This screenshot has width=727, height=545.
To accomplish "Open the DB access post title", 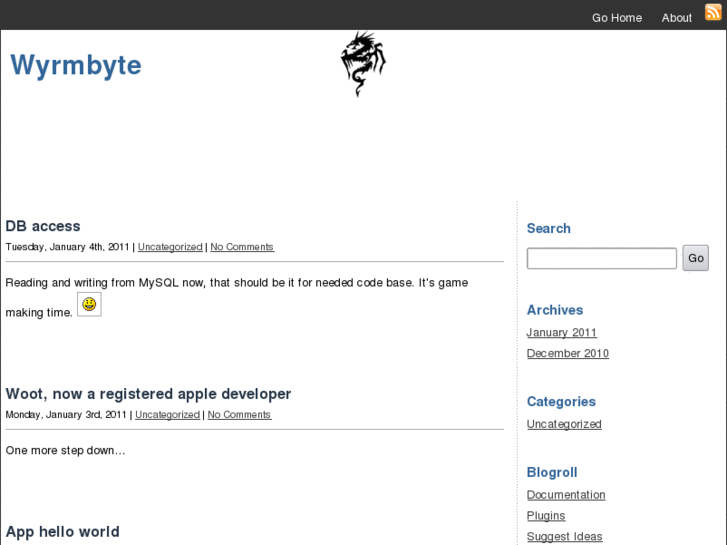I will tap(43, 226).
